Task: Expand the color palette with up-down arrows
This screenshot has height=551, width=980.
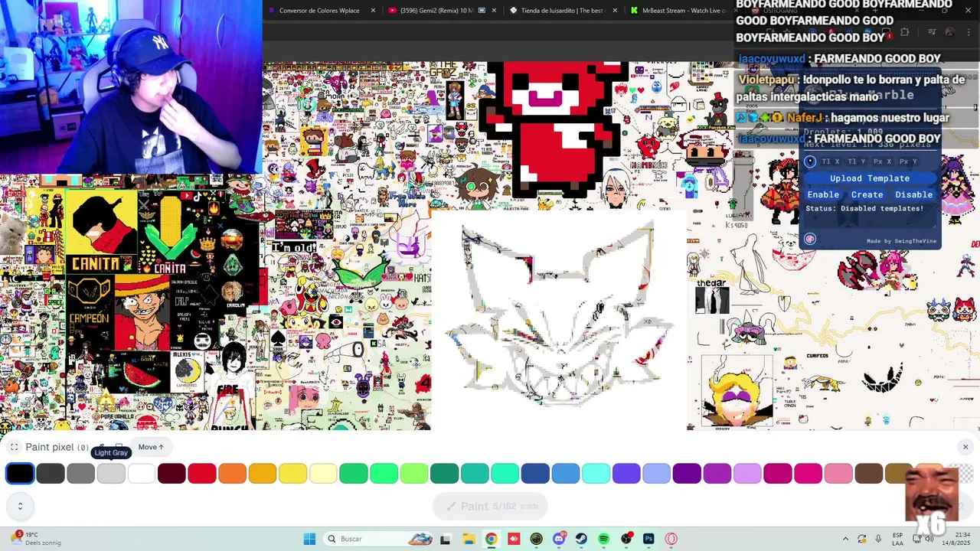Action: click(x=20, y=506)
